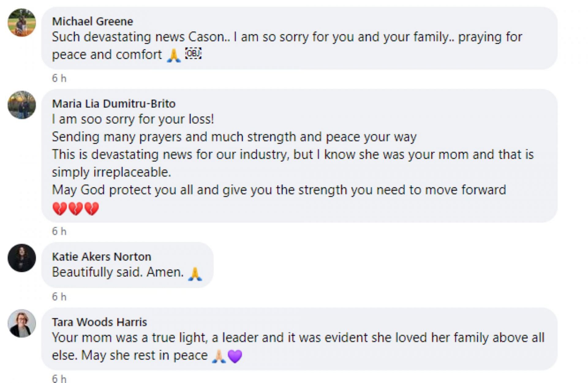Click the "simply irreplaceable." comment text
Screen dimensions: 588x383
[x=111, y=172]
